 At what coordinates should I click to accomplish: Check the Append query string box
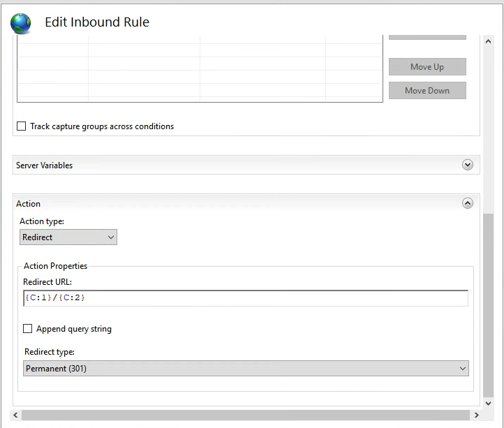(28, 329)
